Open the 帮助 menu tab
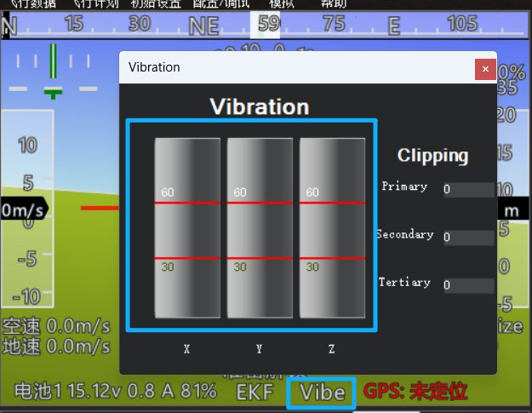 coord(333,3)
